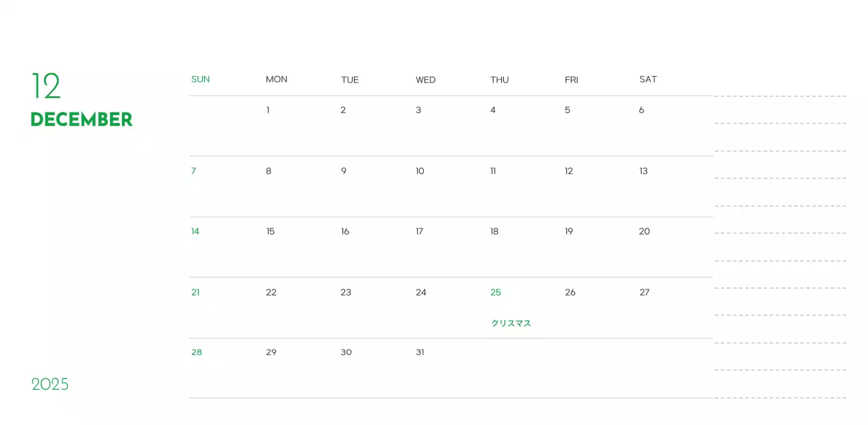Pick December 28 on Sunday
This screenshot has height=425, width=868.
click(x=196, y=352)
